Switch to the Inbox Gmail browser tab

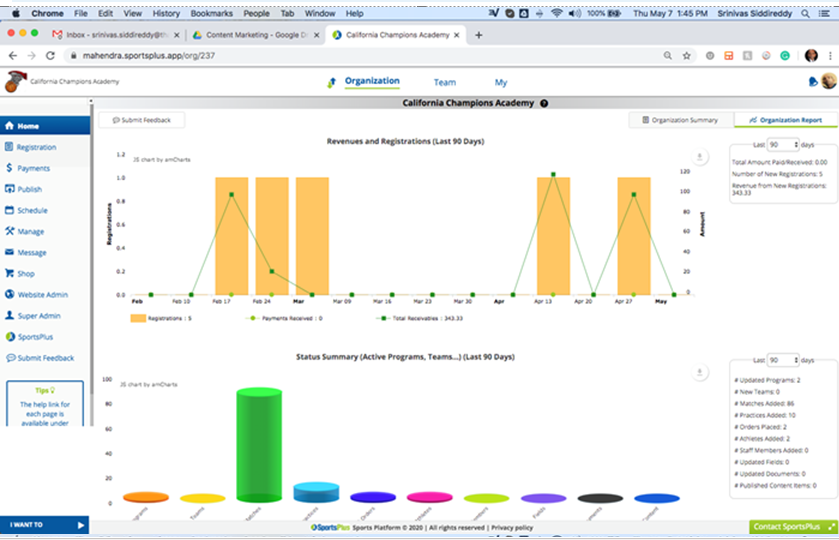coord(115,35)
